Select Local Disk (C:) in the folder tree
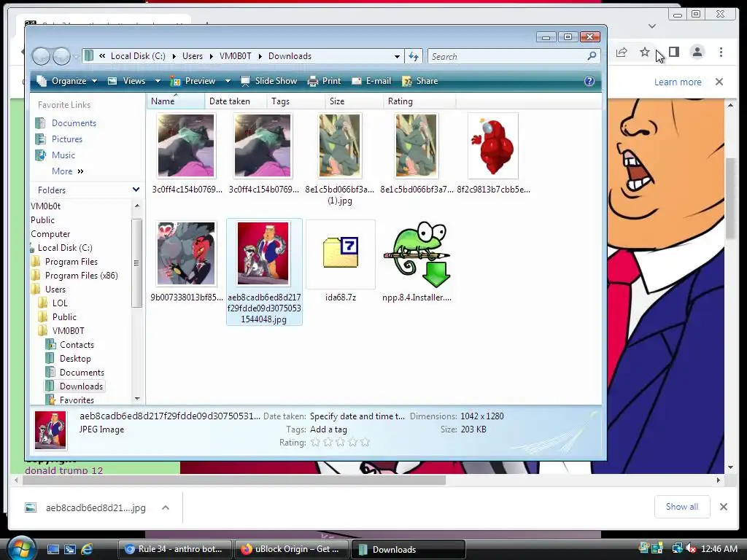This screenshot has height=560, width=747. tap(65, 248)
